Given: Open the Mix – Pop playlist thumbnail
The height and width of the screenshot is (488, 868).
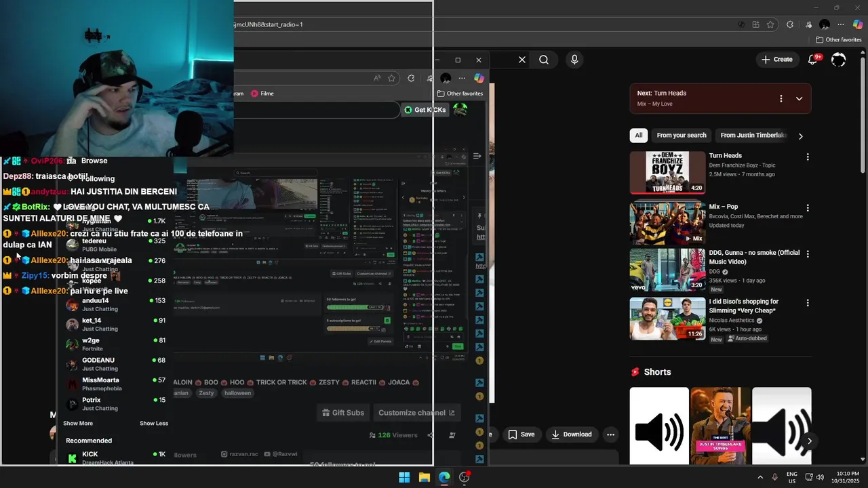Looking at the screenshot, I should (668, 223).
